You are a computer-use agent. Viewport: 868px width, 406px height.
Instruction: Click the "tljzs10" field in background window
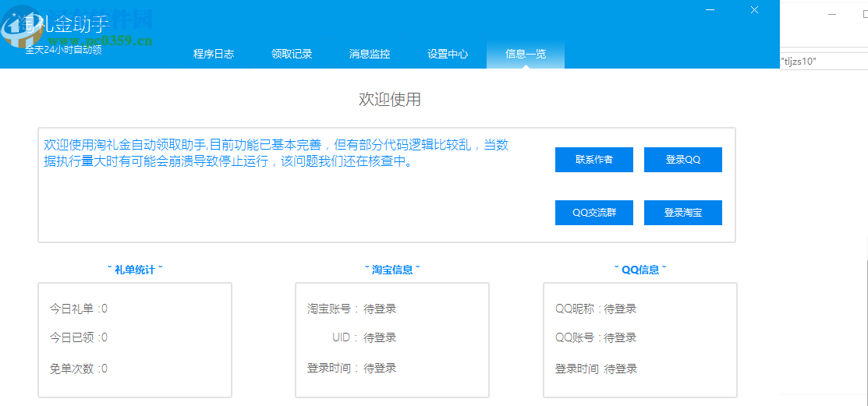click(x=824, y=62)
